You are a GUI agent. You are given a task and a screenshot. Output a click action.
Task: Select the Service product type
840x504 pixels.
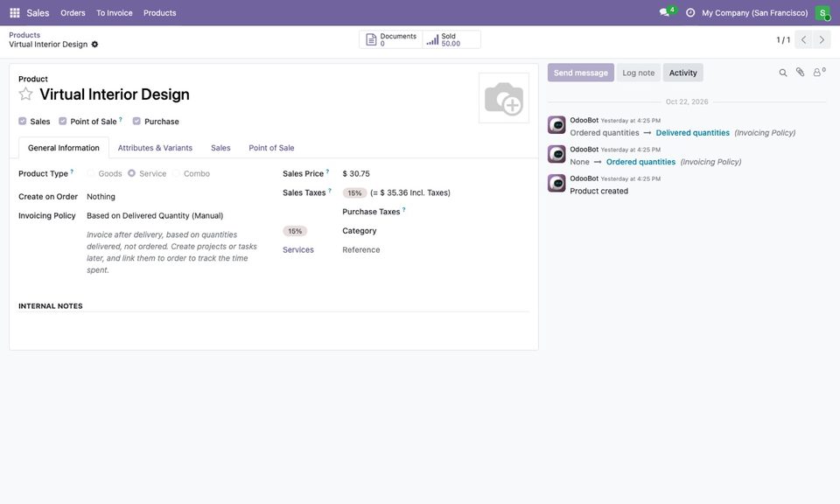tap(132, 173)
